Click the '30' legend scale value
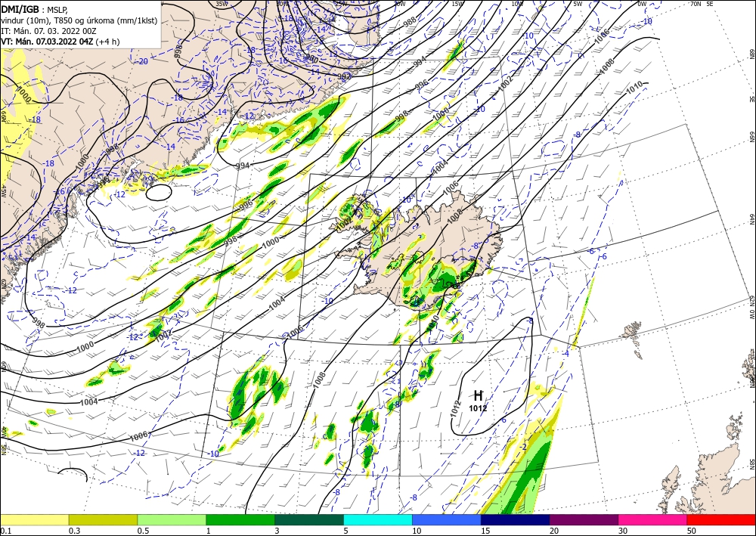The image size is (756, 536). pyautogui.click(x=623, y=531)
